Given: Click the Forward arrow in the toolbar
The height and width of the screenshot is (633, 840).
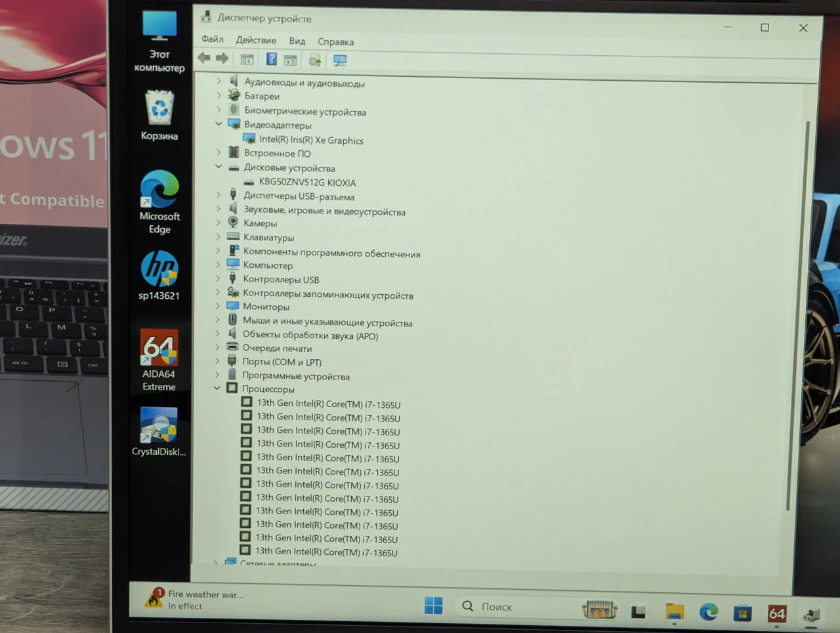Looking at the screenshot, I should pyautogui.click(x=222, y=58).
